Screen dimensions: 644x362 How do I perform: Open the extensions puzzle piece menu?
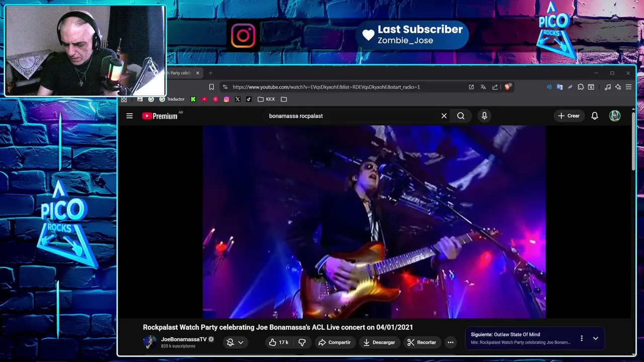pos(581,87)
